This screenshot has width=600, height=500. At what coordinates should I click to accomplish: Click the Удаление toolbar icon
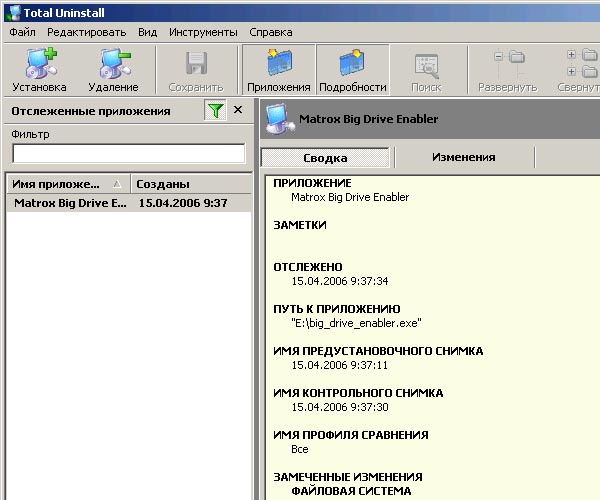pos(114,63)
